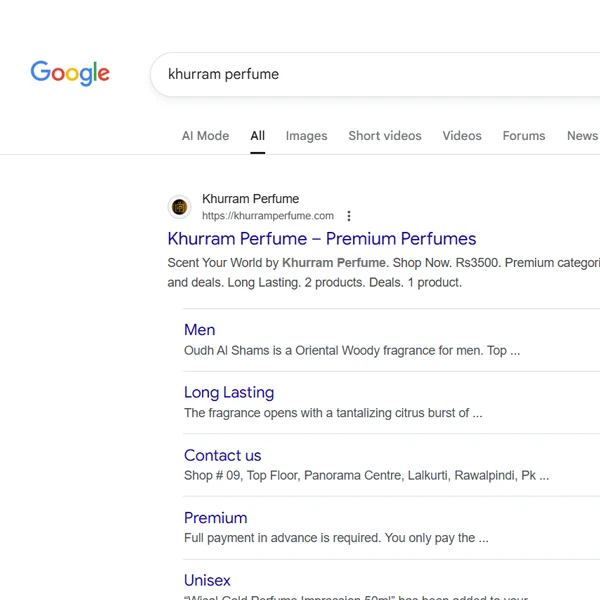Open the three-dot menu beside khurramperfume.com
Viewport: 600px width, 600px height.
(349, 216)
